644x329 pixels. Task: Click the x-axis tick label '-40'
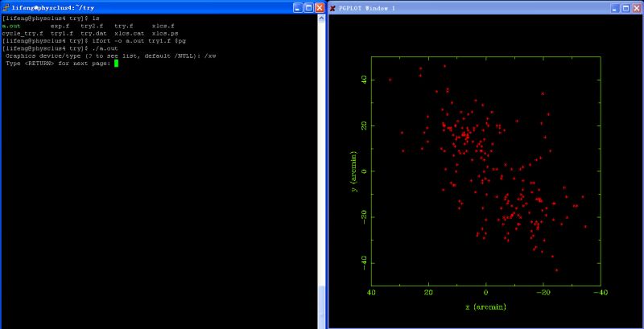599,293
